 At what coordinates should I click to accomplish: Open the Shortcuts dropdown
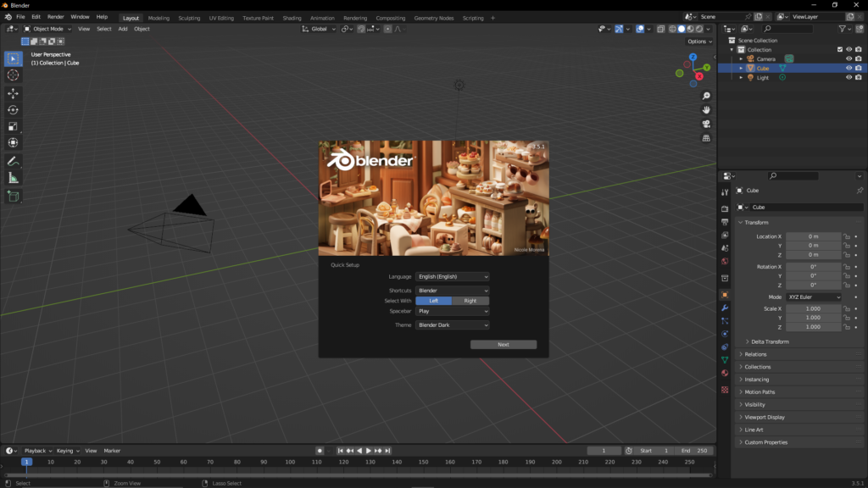[x=453, y=291]
